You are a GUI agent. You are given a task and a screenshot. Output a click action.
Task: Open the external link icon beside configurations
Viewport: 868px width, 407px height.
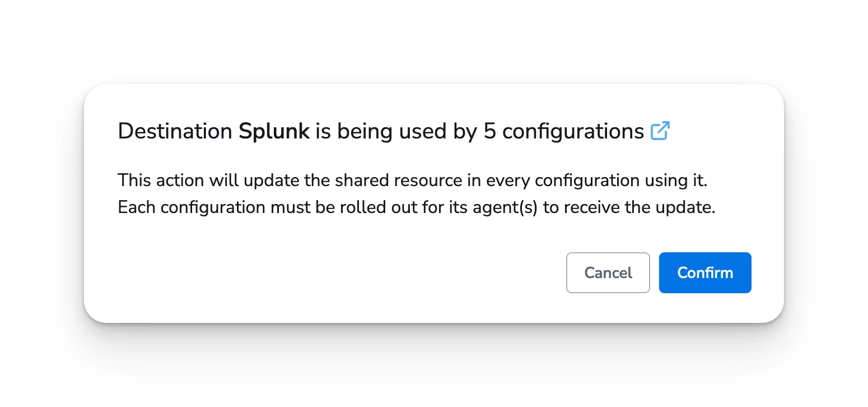[660, 131]
